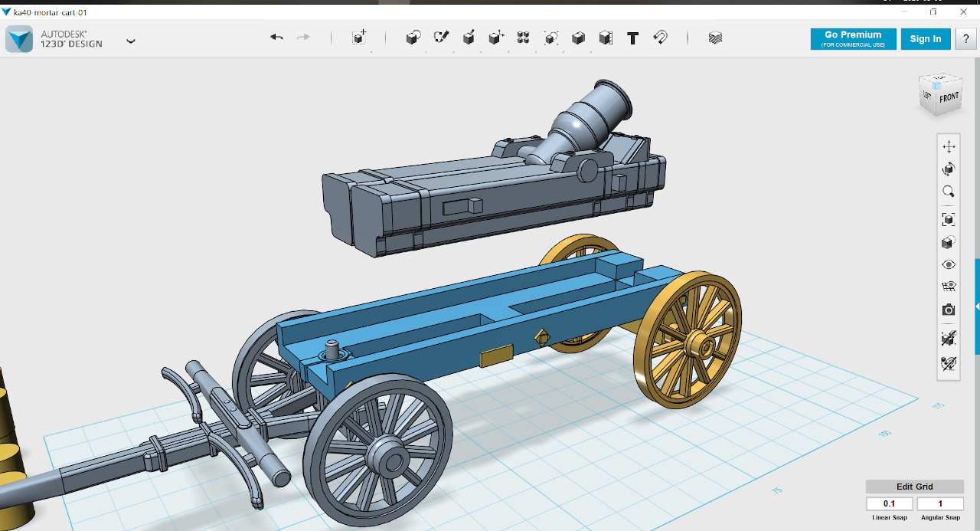Toggle the sketches visibility icon at the bottom
This screenshot has width=980, height=531.
[x=949, y=363]
